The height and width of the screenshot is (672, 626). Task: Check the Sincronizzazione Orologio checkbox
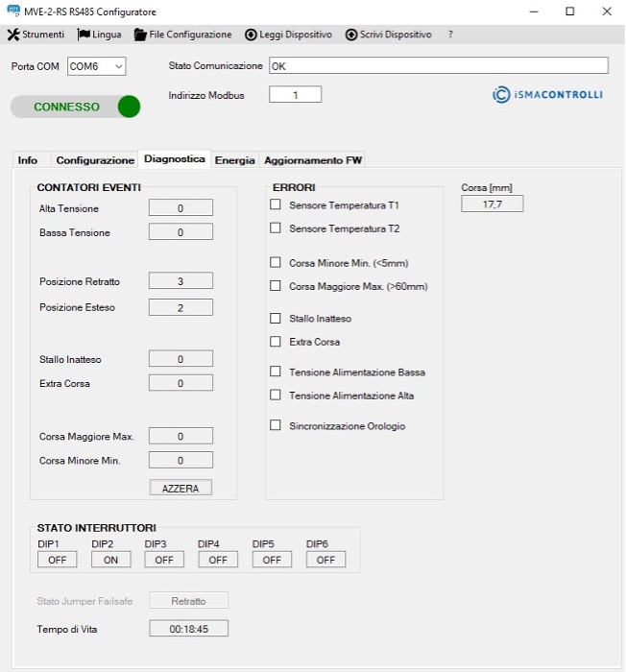click(276, 425)
